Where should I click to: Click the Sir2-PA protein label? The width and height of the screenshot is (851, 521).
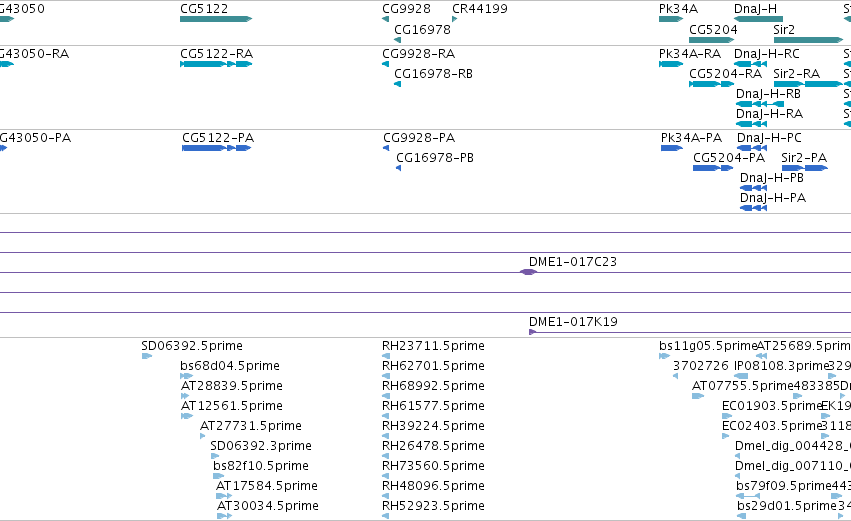804,158
